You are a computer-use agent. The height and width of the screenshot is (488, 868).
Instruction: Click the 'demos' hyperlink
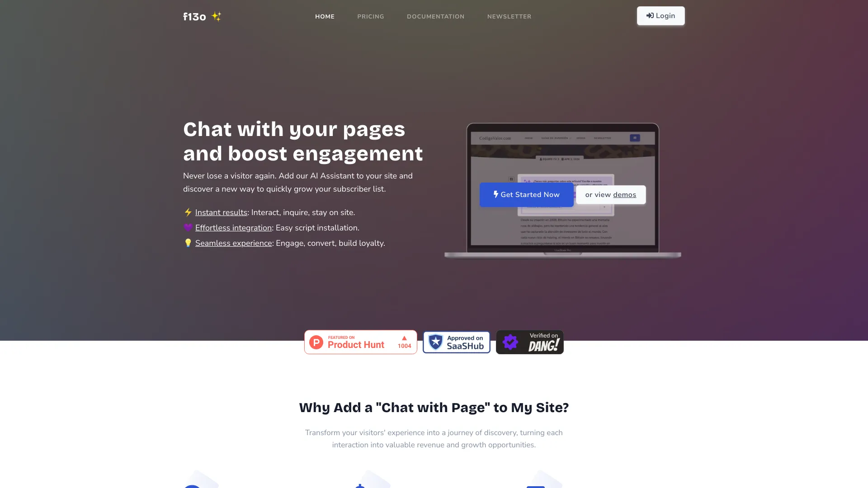(x=624, y=194)
